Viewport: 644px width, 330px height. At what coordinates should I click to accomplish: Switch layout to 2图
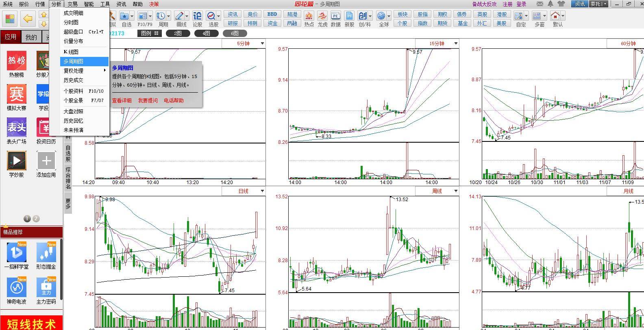pyautogui.click(x=178, y=33)
